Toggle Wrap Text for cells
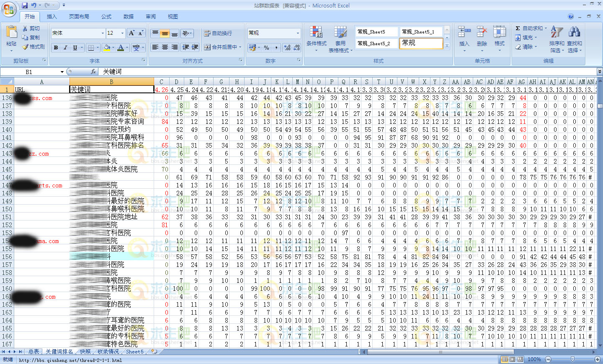603x364 pixels. pyautogui.click(x=217, y=33)
